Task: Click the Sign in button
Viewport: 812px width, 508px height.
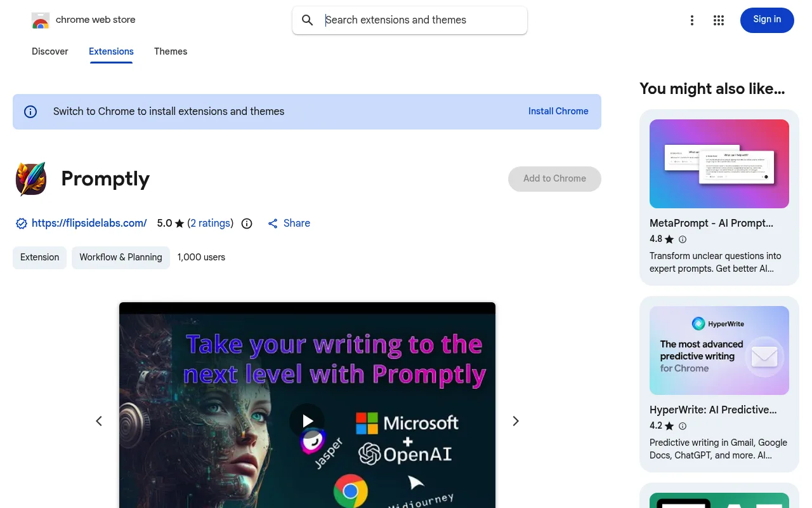Action: click(767, 20)
